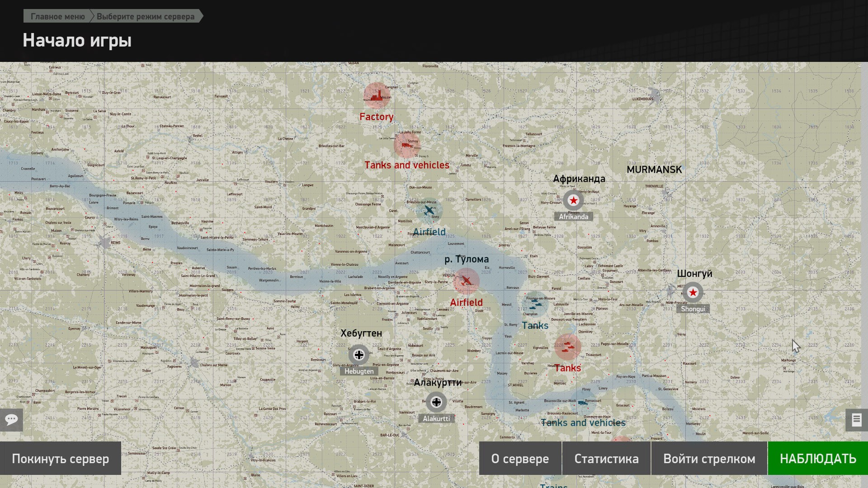
Task: Click Войти стрелком button
Action: coord(709,459)
